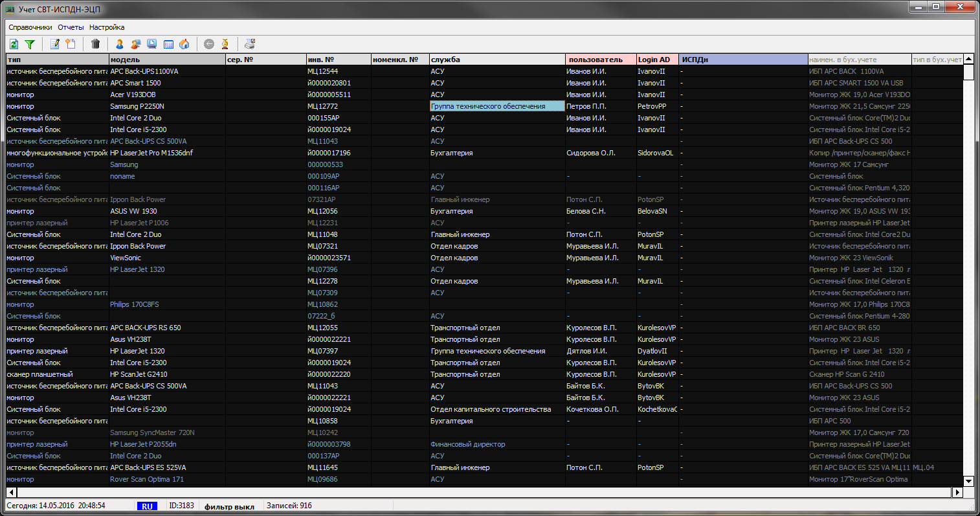Select 'Rover Scan Optima 171' model cell
980x516 pixels.
[167, 479]
